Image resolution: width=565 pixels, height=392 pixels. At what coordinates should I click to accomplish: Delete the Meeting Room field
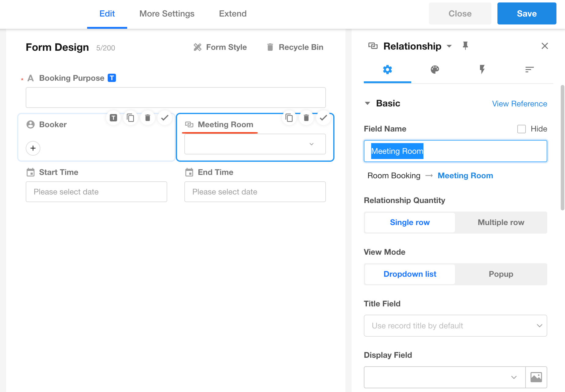coord(306,118)
